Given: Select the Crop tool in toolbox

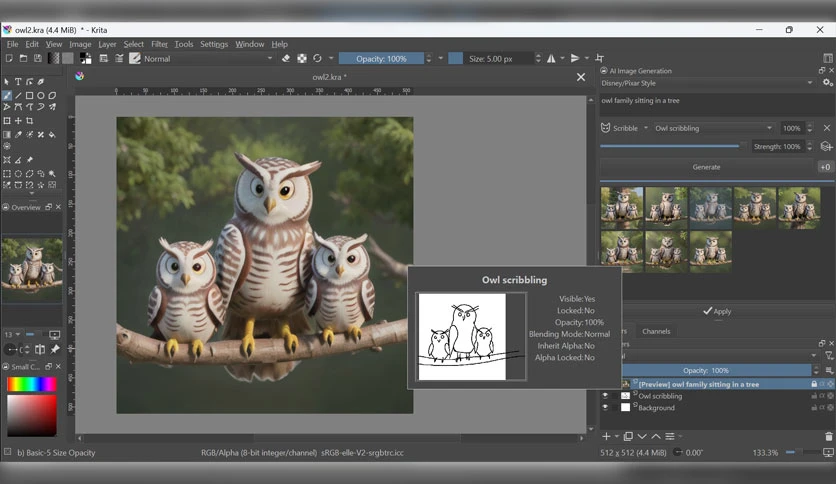Looking at the screenshot, I should pos(29,121).
